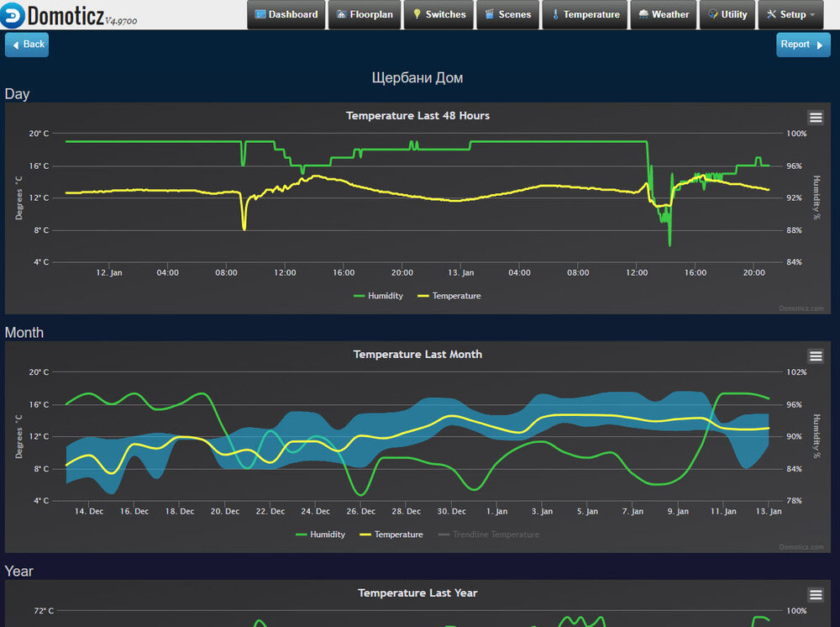Open the Weather tab

(664, 14)
